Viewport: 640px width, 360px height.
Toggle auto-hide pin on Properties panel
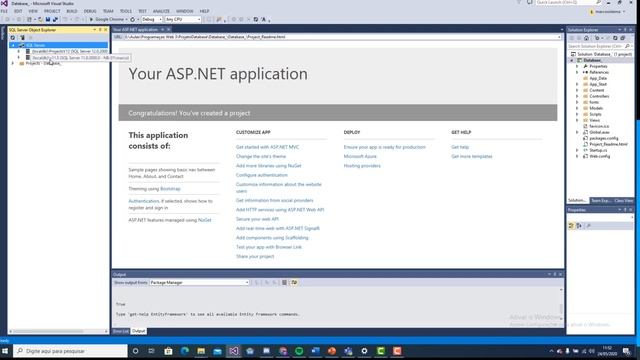coord(625,210)
